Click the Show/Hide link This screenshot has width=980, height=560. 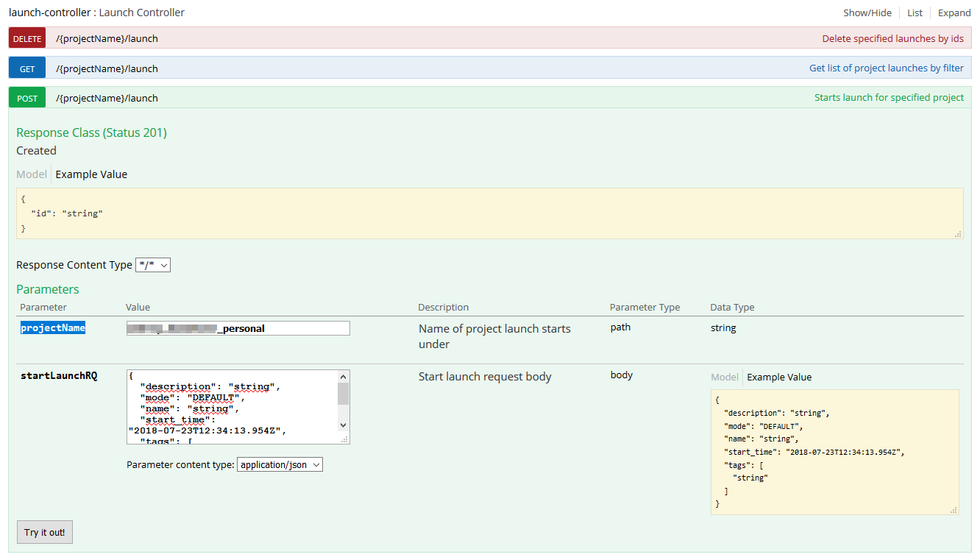pos(866,13)
